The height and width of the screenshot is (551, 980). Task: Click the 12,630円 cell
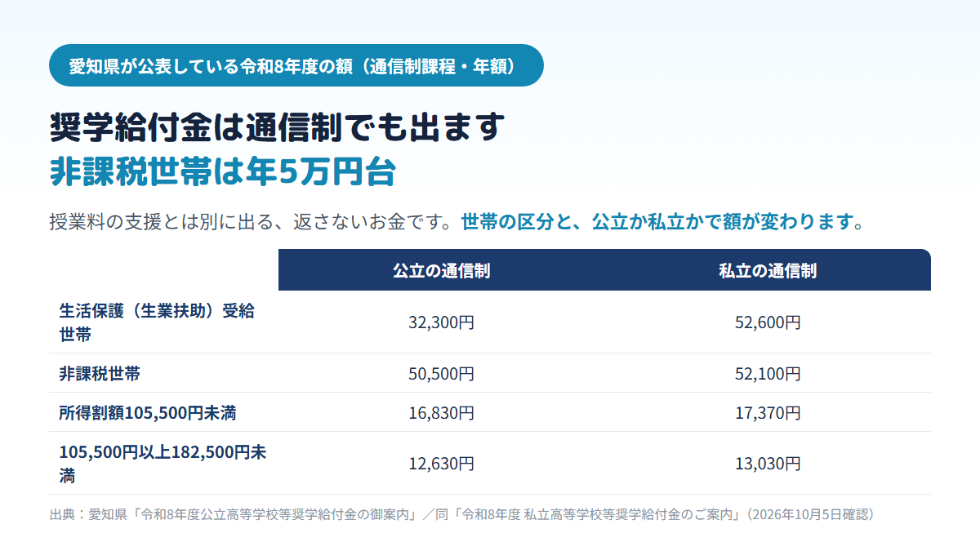441,464
